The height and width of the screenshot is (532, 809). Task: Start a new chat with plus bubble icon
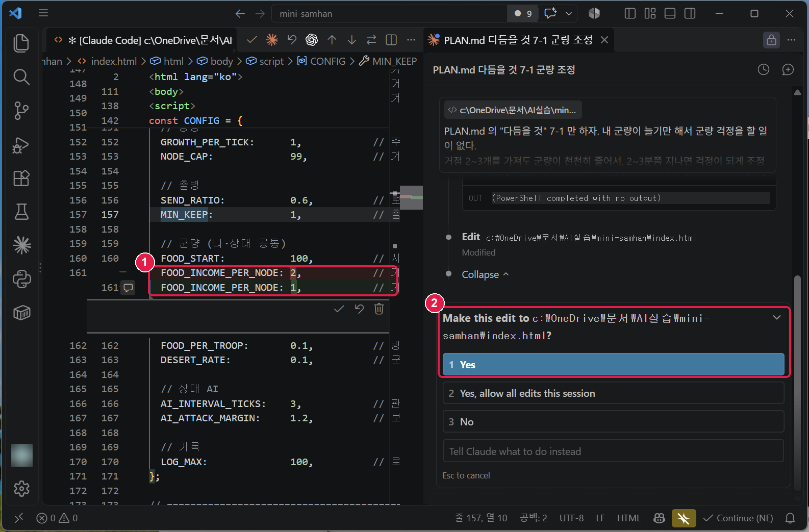[788, 69]
